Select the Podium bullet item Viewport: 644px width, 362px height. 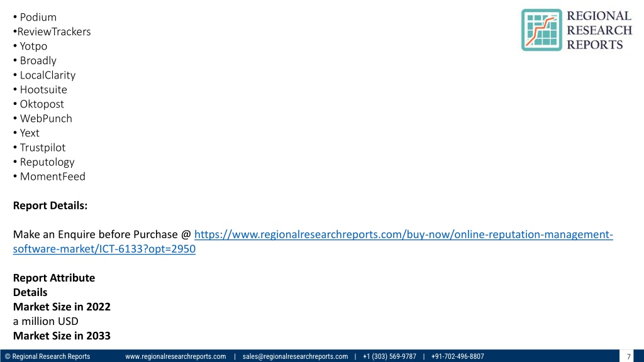(35, 17)
